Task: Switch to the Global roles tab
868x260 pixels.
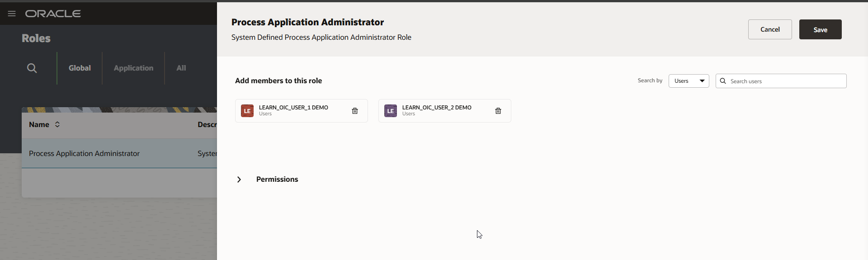Action: click(80, 68)
